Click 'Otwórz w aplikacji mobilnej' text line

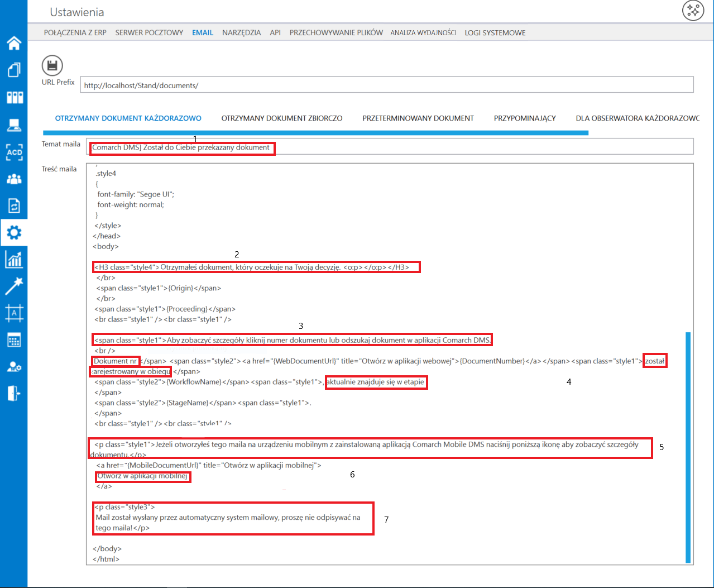pyautogui.click(x=142, y=476)
